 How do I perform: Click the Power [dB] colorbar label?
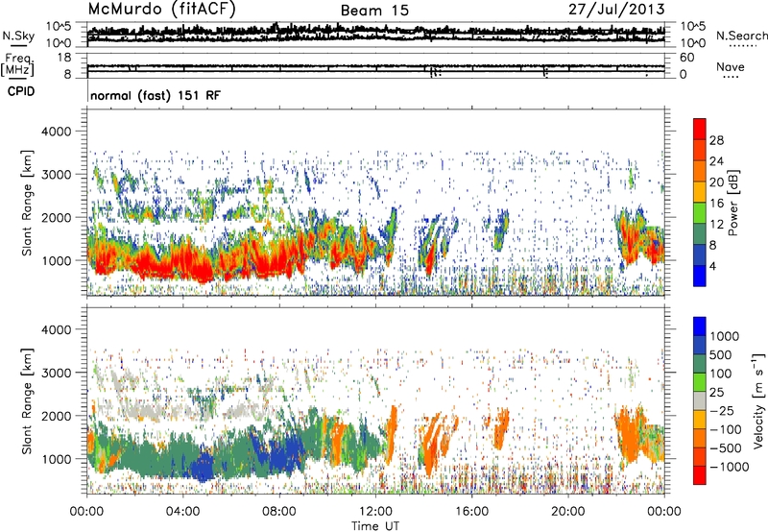pos(732,203)
